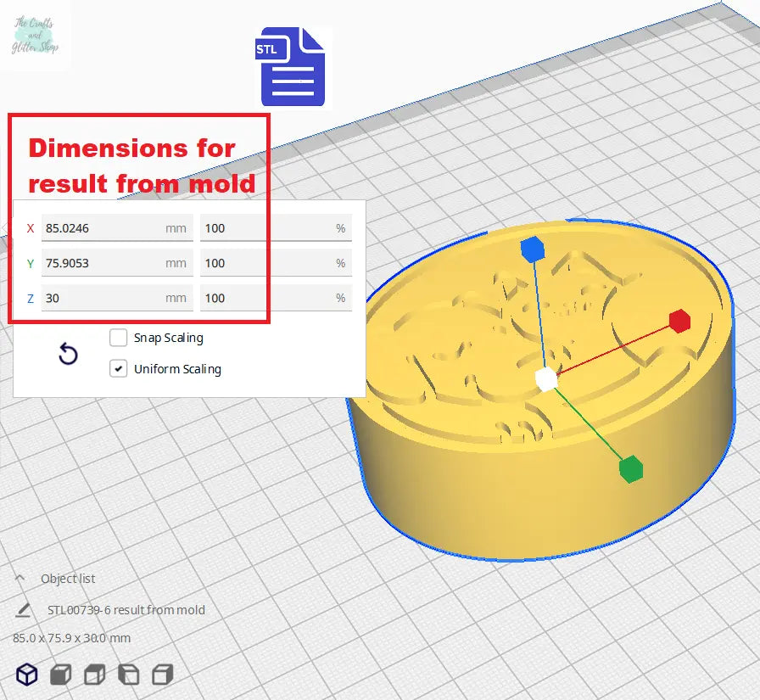Image resolution: width=760 pixels, height=700 pixels.
Task: Select the right side view cube icon
Action: coord(162,675)
